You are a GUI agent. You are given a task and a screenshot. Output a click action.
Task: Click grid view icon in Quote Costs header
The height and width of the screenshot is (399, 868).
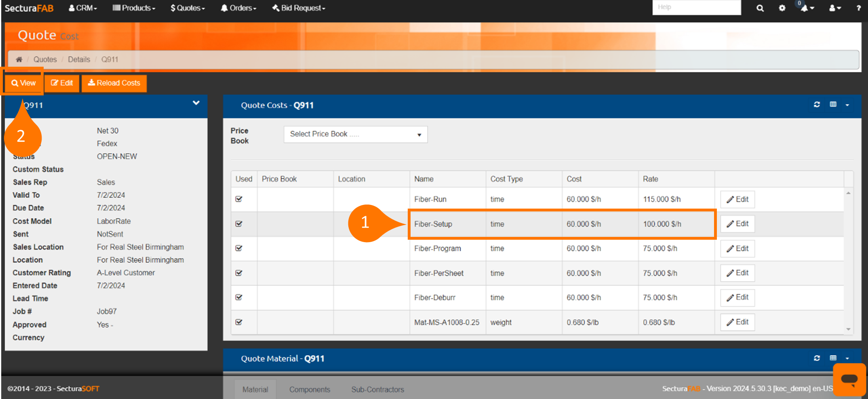click(x=833, y=105)
